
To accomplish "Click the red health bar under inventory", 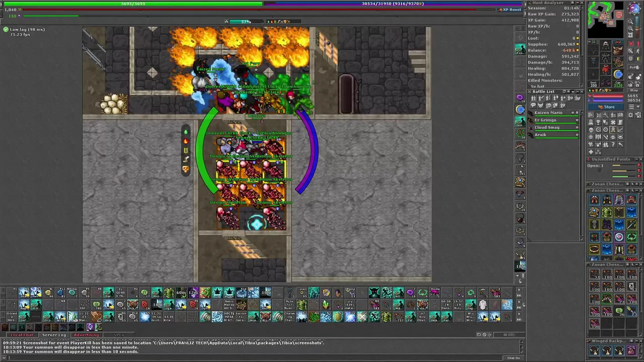I will [x=606, y=96].
